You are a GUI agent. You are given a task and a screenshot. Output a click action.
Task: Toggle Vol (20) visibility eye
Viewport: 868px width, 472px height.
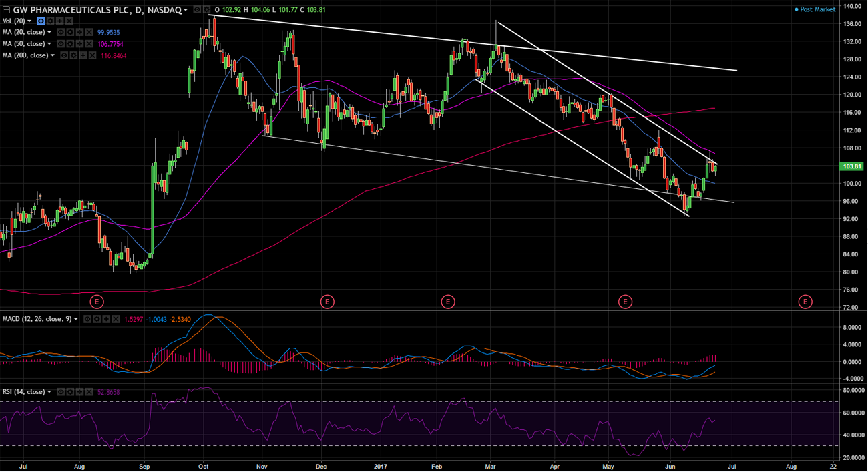click(41, 21)
